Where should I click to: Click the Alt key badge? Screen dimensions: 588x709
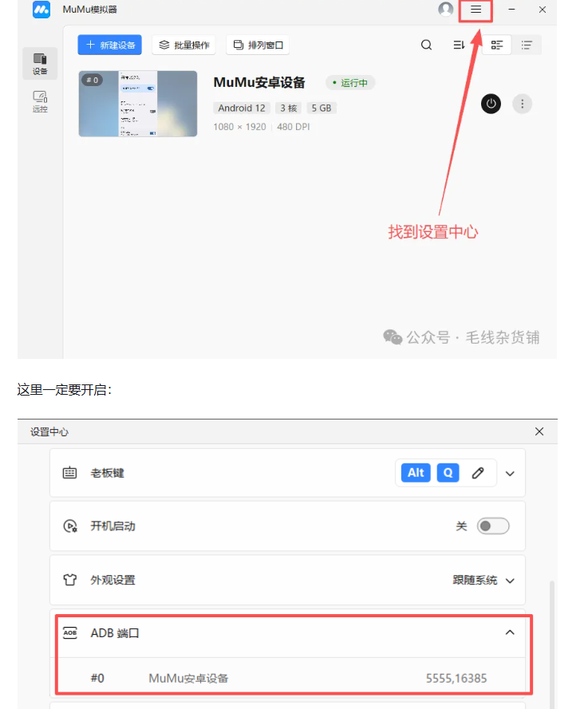coord(416,473)
